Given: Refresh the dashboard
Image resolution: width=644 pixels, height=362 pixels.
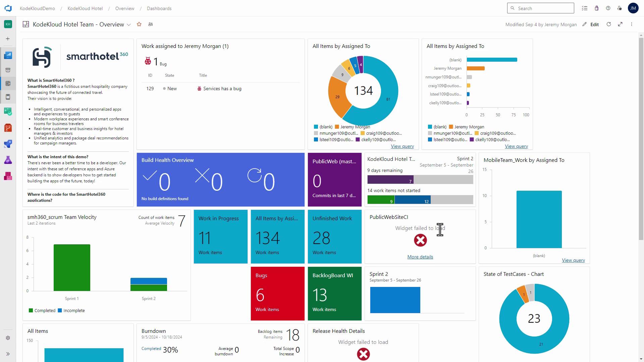Looking at the screenshot, I should click(x=609, y=24).
